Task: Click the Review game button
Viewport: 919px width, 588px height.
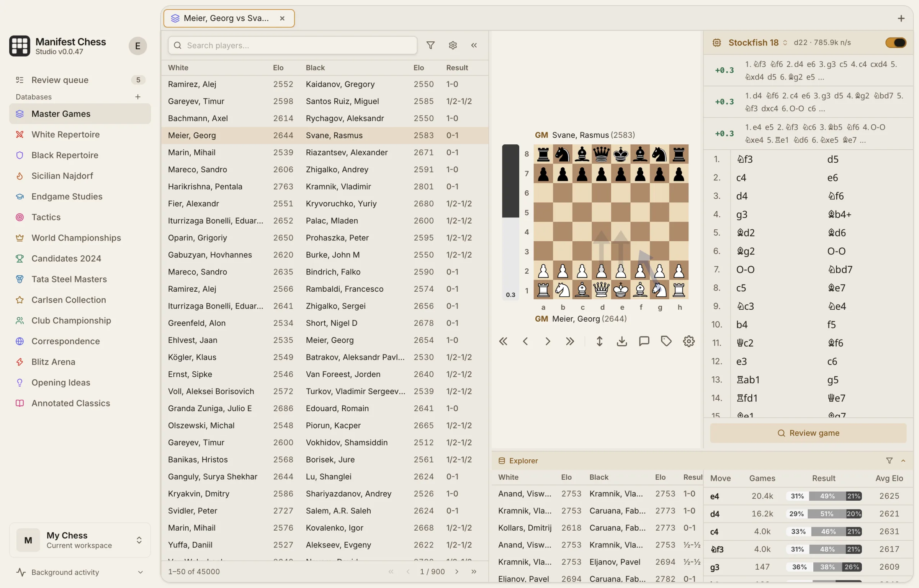Action: [x=808, y=433]
